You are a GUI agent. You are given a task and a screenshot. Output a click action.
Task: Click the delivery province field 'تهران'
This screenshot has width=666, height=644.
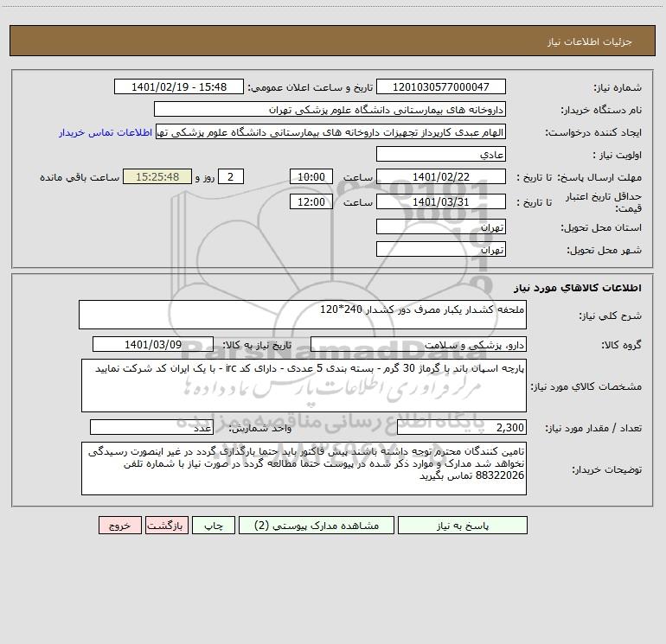[x=441, y=226]
